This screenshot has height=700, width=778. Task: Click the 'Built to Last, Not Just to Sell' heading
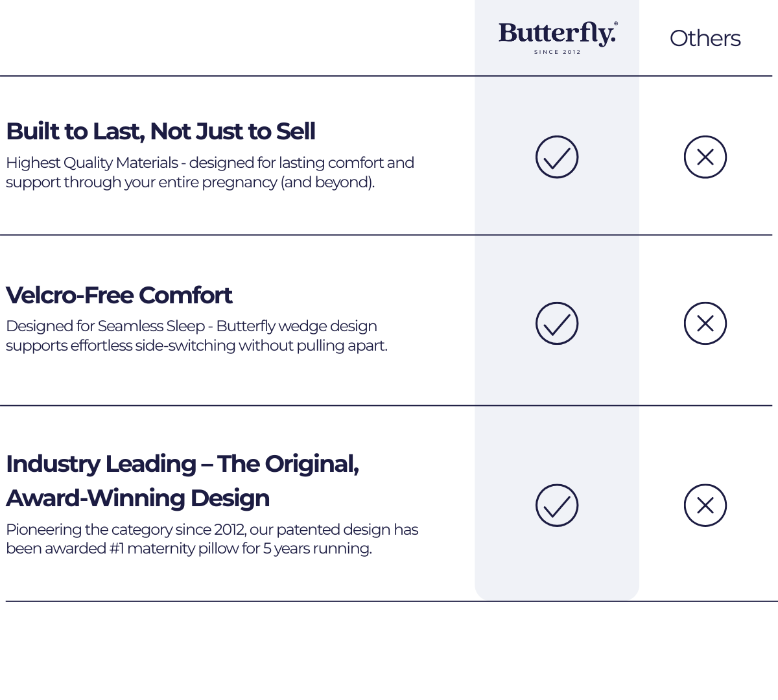pos(161,132)
